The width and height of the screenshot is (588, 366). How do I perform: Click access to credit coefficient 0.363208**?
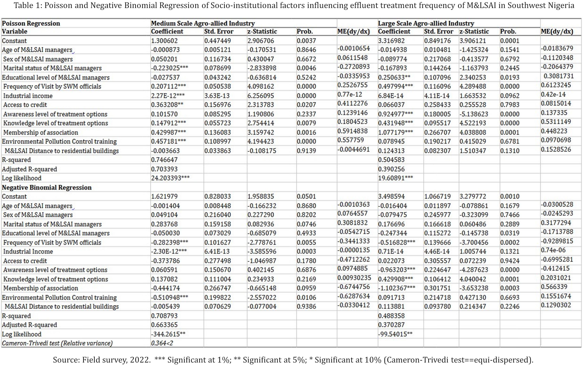(x=167, y=105)
